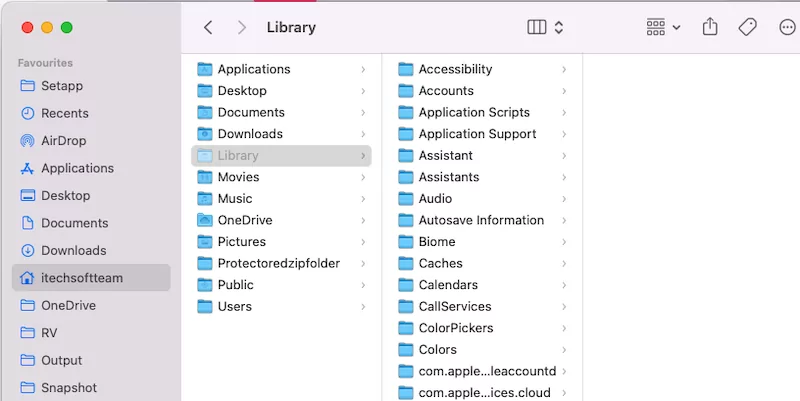Expand the Caches folder chevron
The width and height of the screenshot is (800, 401).
[564, 263]
